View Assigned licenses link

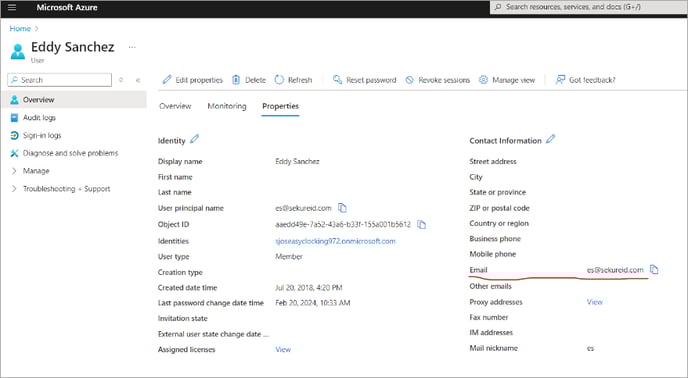click(283, 349)
